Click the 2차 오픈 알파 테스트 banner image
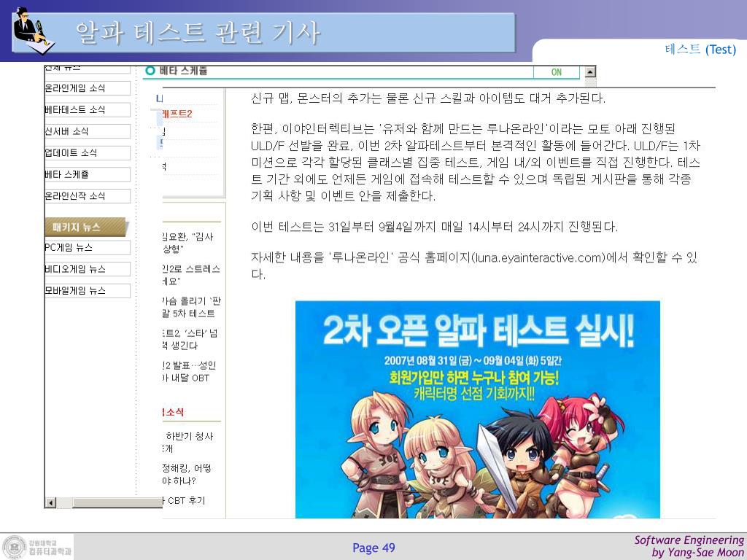747x560 pixels. (x=477, y=410)
